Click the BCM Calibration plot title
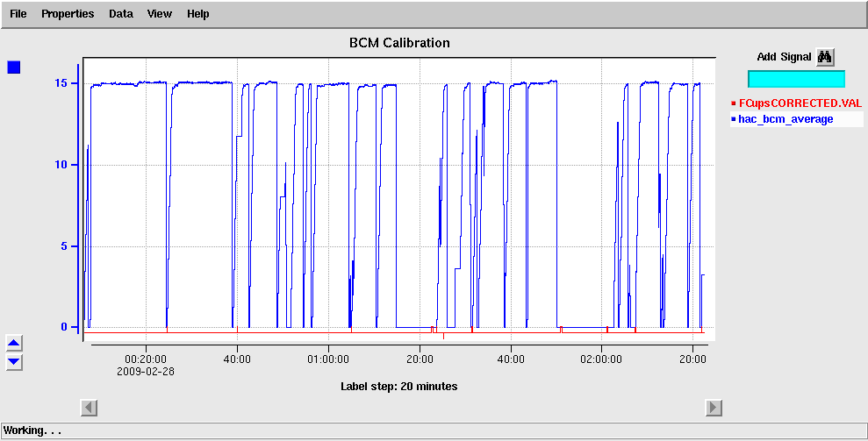This screenshot has width=868, height=441. 399,43
